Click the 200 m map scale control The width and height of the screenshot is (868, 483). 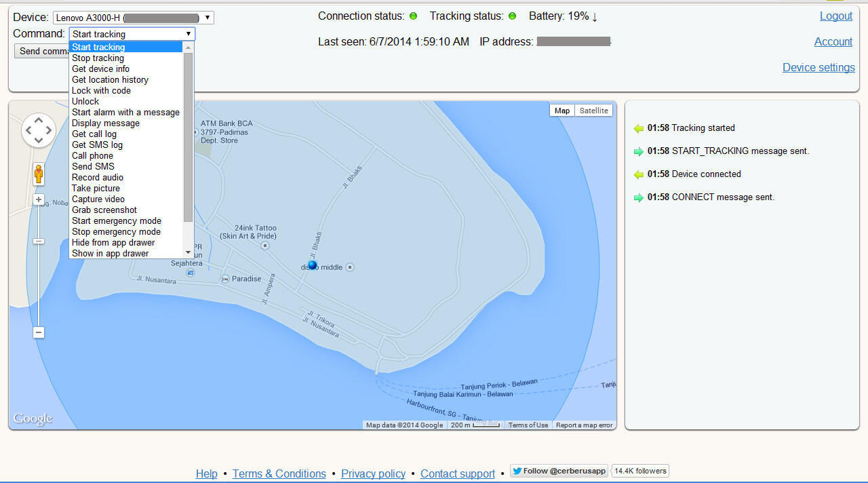pyautogui.click(x=475, y=425)
